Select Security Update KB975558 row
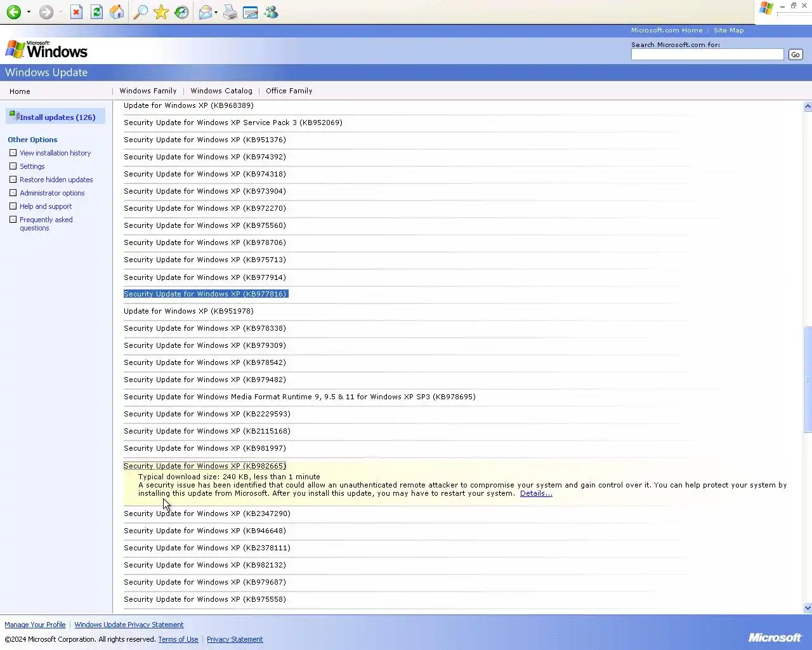The width and height of the screenshot is (812, 650). click(205, 599)
